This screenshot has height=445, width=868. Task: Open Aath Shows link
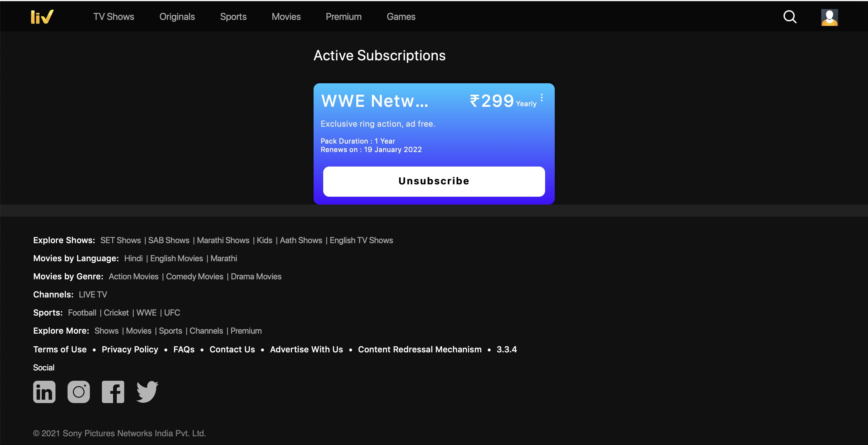click(301, 240)
